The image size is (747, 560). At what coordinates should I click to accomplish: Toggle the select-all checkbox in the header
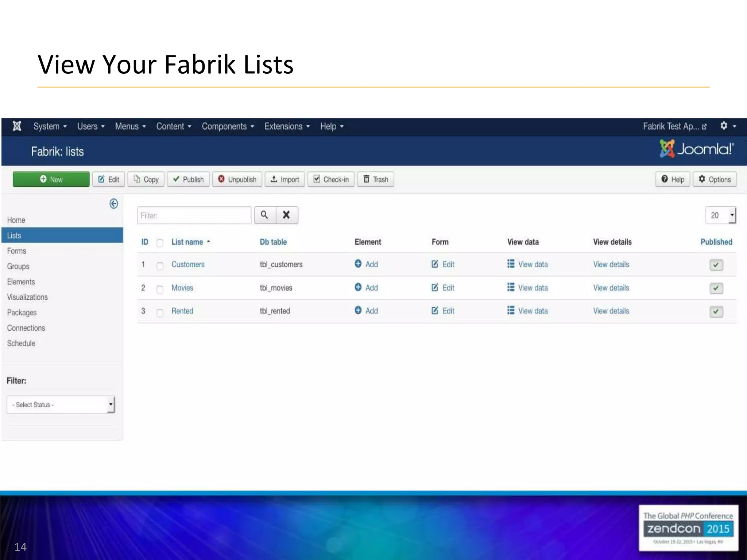[160, 243]
